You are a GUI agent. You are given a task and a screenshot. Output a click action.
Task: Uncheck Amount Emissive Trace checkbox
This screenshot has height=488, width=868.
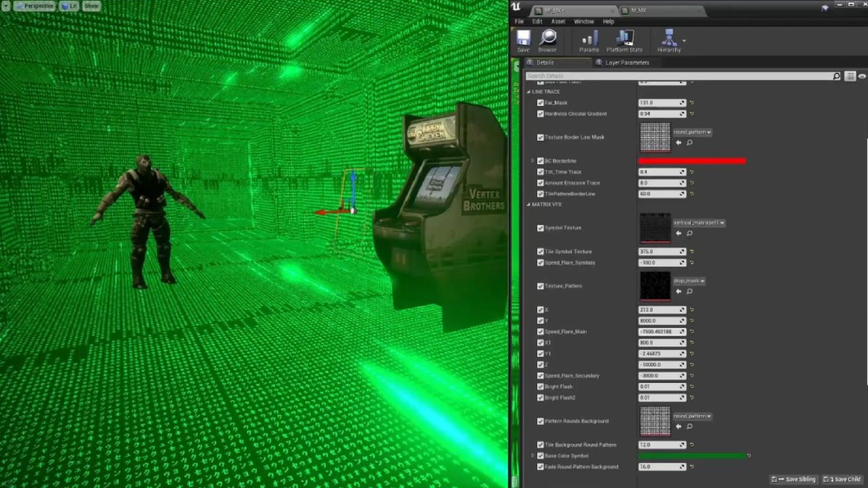[x=540, y=183]
